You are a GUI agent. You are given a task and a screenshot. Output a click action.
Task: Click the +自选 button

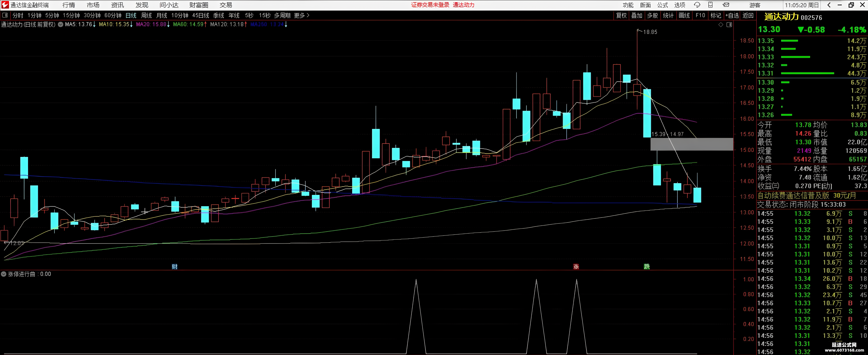[732, 16]
